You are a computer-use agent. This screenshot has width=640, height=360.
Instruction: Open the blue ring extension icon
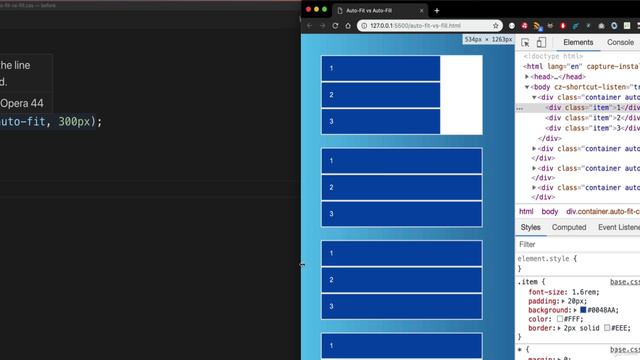[x=614, y=26]
